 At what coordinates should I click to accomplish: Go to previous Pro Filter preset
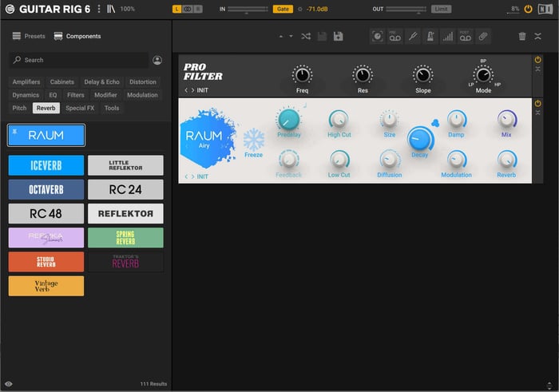coord(186,90)
